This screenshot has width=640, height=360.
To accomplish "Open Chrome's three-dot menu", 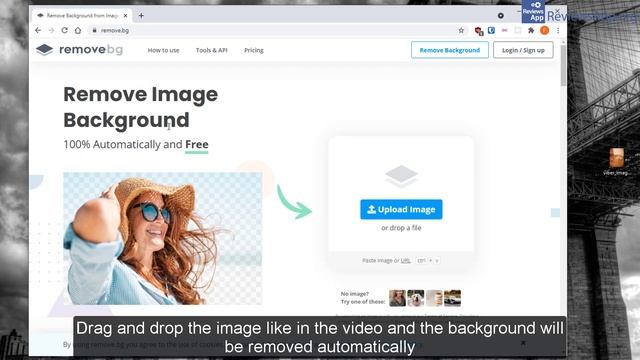I will [558, 30].
